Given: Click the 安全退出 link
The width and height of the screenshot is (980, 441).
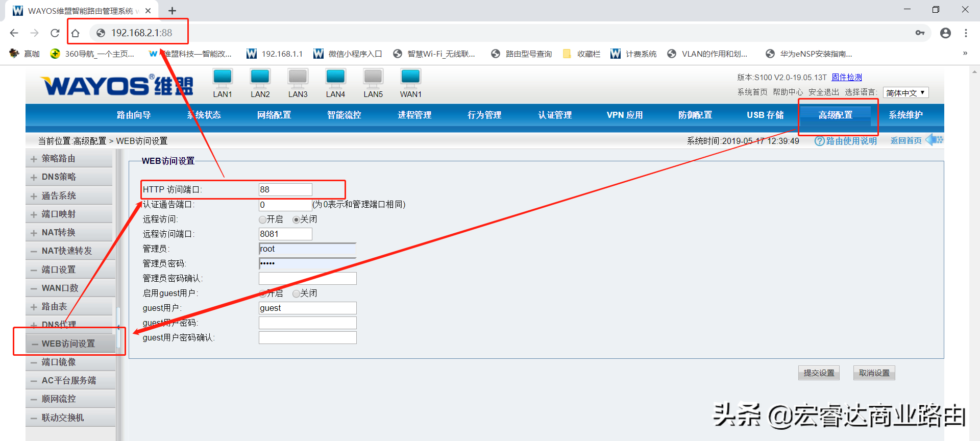Looking at the screenshot, I should [x=824, y=92].
